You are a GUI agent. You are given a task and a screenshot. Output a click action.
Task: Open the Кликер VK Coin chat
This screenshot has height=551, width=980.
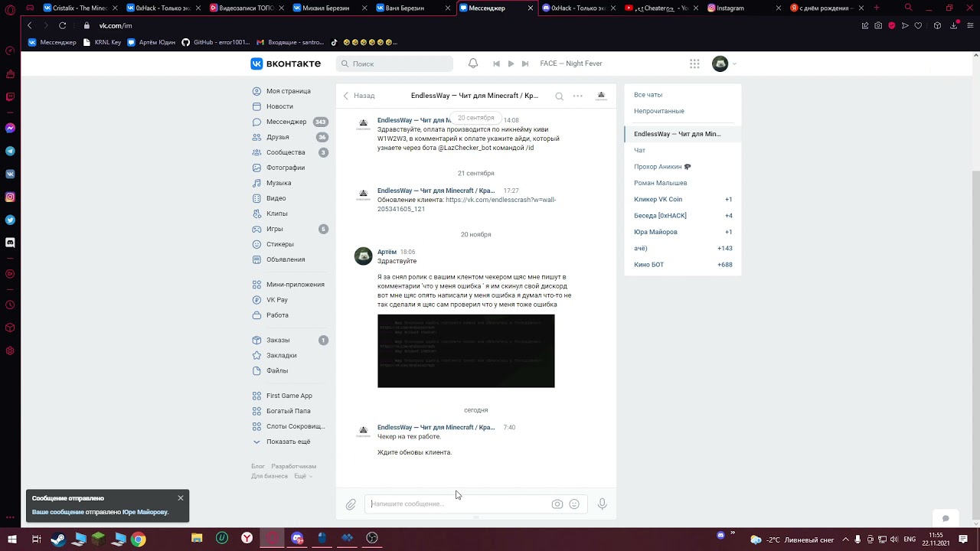(683, 200)
